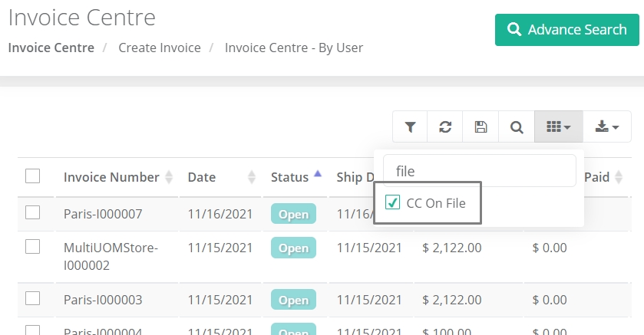Click the Invoice Number header text

(111, 177)
